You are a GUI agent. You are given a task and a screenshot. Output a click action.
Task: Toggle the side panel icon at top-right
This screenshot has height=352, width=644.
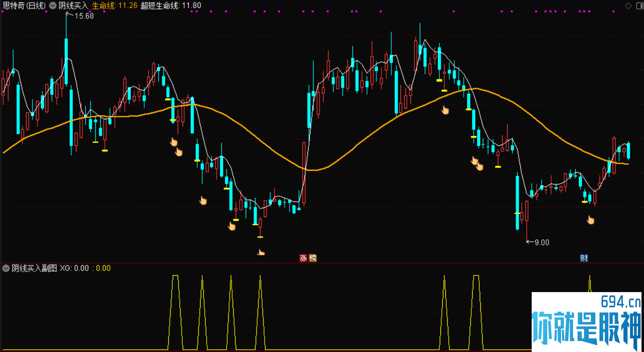pos(639,5)
